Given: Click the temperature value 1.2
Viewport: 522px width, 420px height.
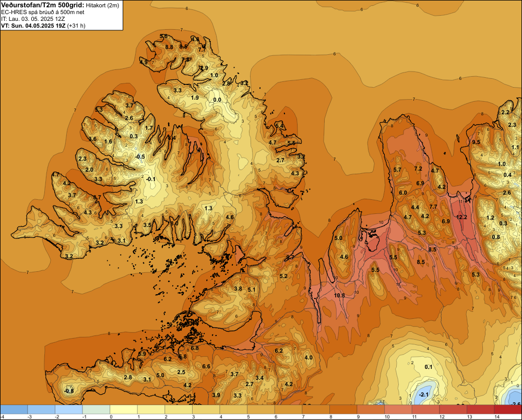Looking at the screenshot, I should 490,218.
